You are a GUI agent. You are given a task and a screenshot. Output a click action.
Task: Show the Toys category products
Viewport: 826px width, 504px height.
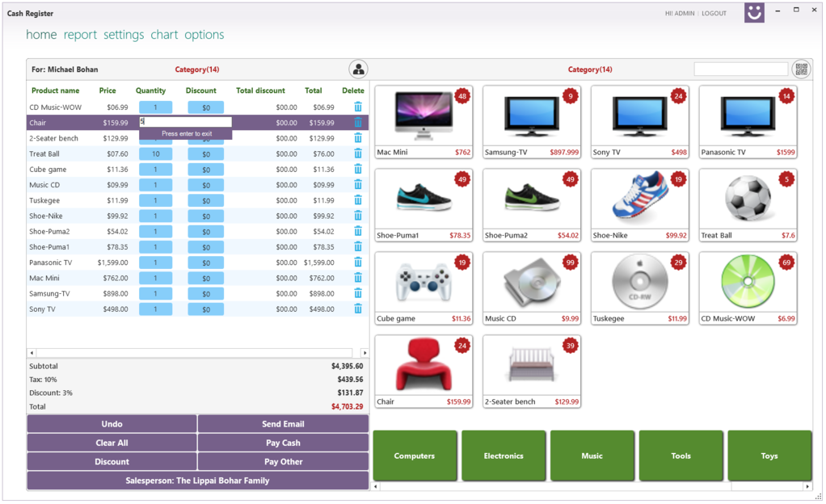769,456
